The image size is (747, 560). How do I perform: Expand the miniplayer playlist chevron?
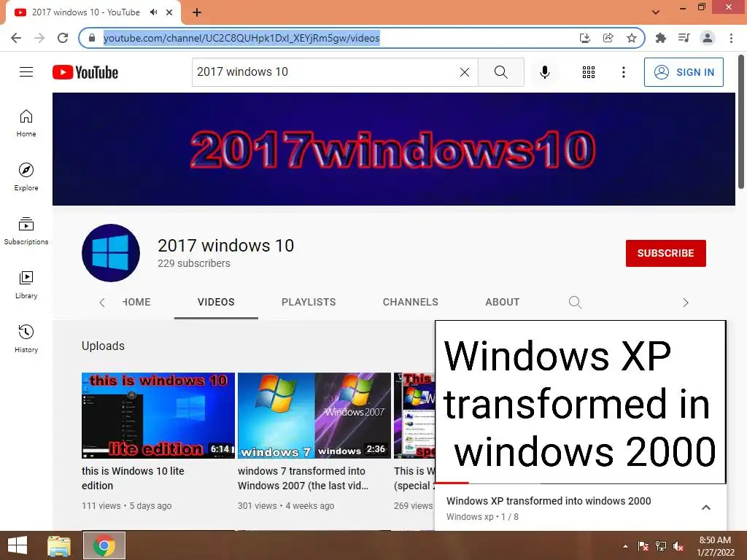point(706,507)
